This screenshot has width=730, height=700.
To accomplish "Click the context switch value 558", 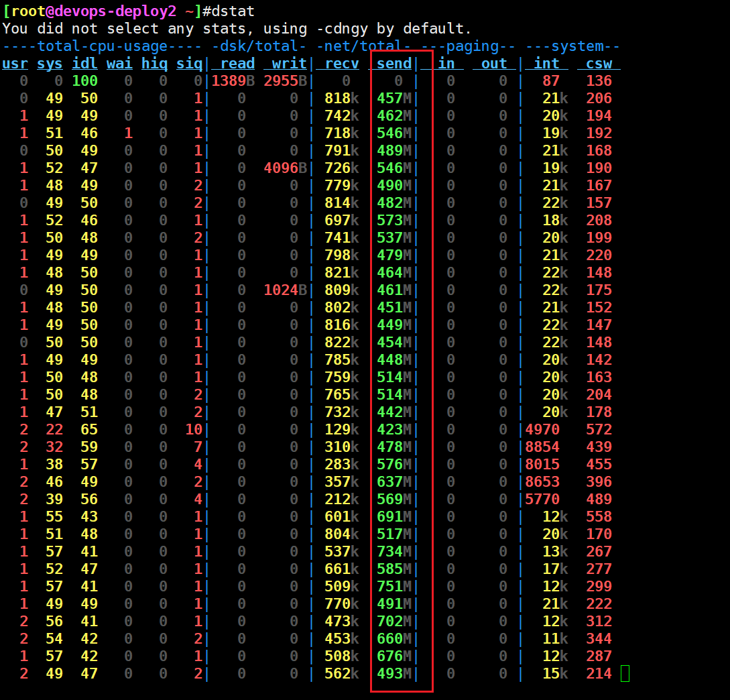I will click(599, 516).
